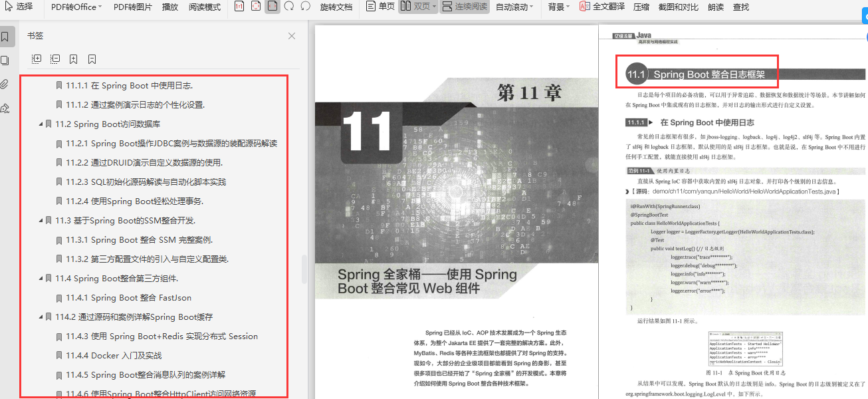The width and height of the screenshot is (868, 399).
Task: Click 截图和对比 screenshot and compare
Action: (678, 7)
